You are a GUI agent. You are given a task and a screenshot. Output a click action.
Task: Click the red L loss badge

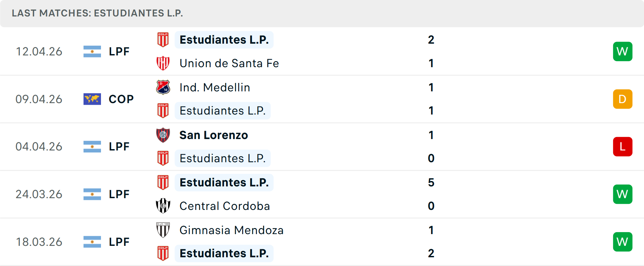(x=623, y=147)
